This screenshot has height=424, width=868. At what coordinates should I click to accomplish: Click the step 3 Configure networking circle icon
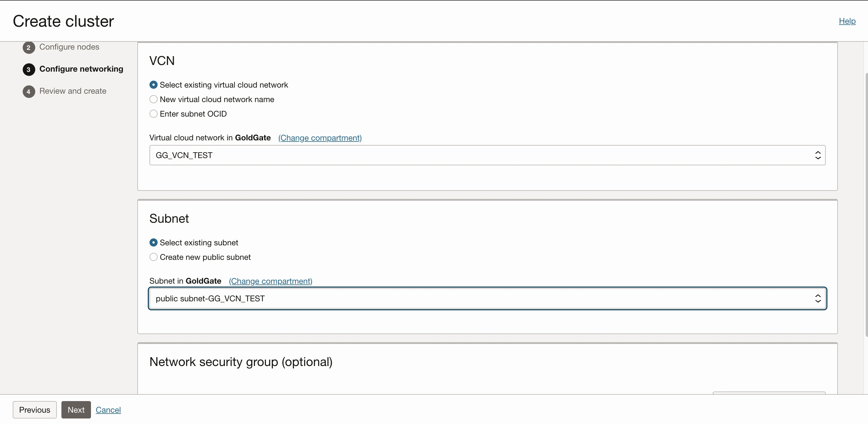point(29,70)
